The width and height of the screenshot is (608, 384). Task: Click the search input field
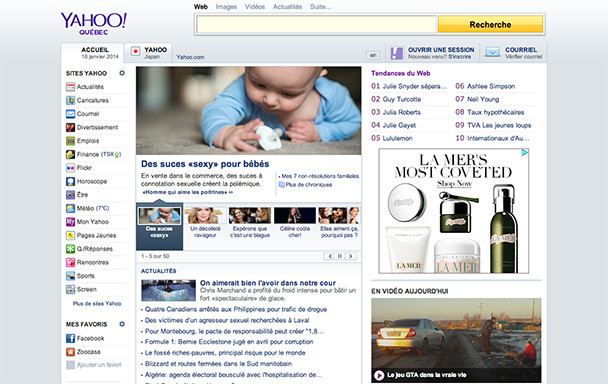316,24
